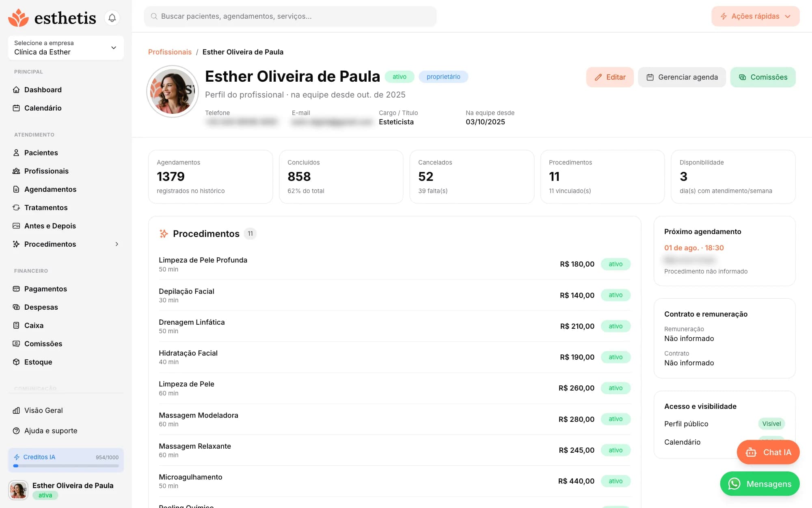Click the Visível badge for Perfil público
The image size is (812, 508).
[x=771, y=424]
